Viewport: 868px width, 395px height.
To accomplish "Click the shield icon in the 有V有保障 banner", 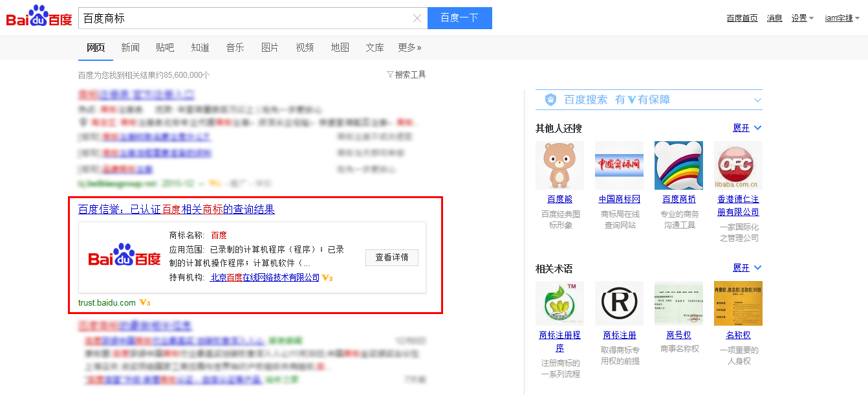I will pos(550,99).
